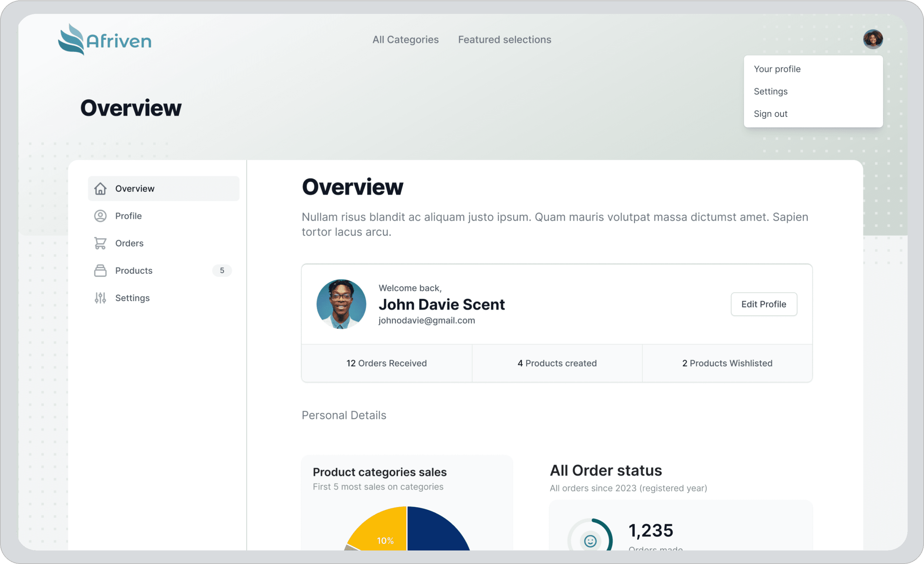Image resolution: width=924 pixels, height=564 pixels.
Task: Open Settings from the account dropdown
Action: point(770,91)
